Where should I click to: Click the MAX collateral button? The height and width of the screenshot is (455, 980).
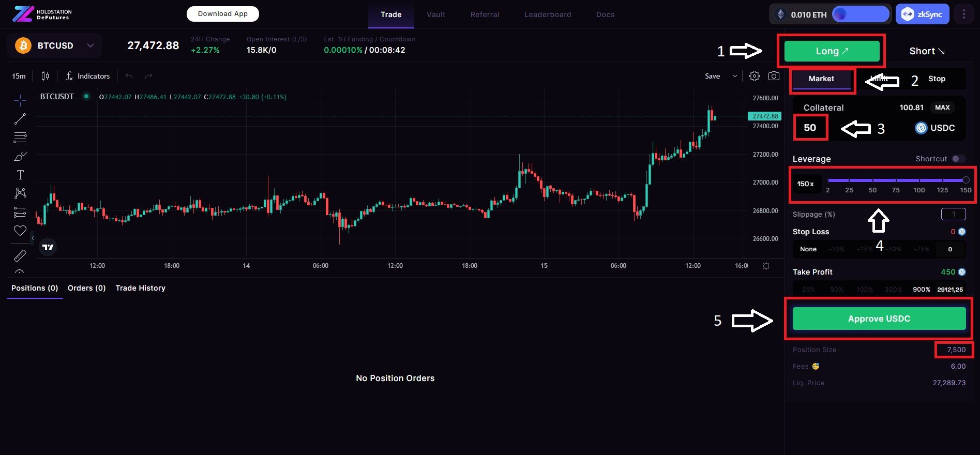(942, 108)
